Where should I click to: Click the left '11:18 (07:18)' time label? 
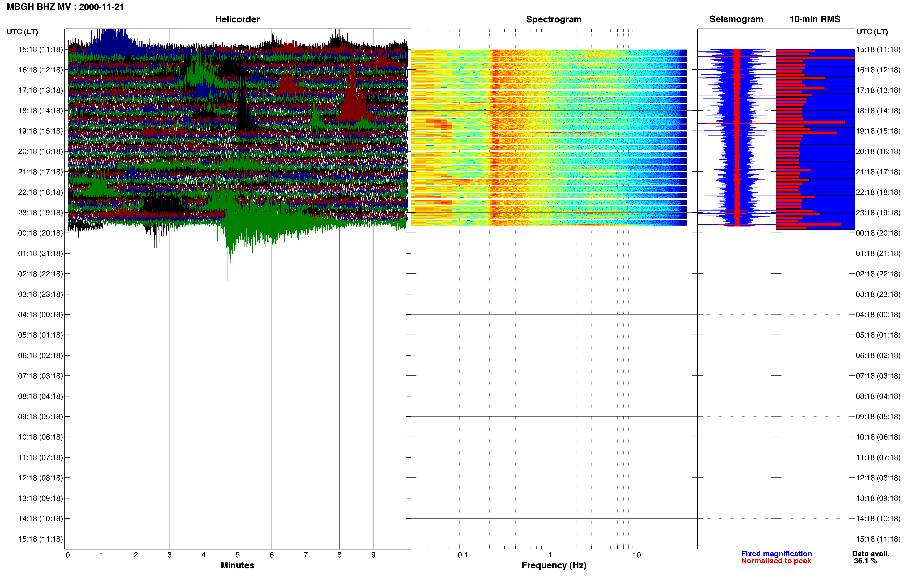(41, 458)
